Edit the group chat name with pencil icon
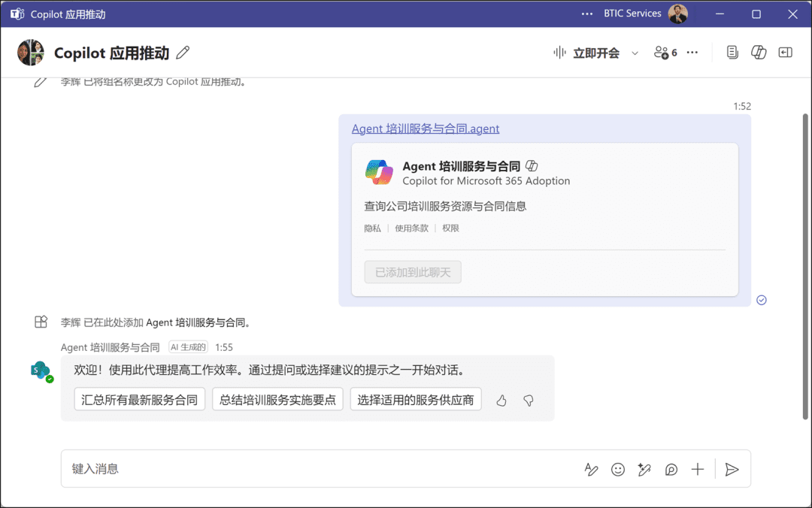Viewport: 812px width, 508px height. tap(183, 53)
